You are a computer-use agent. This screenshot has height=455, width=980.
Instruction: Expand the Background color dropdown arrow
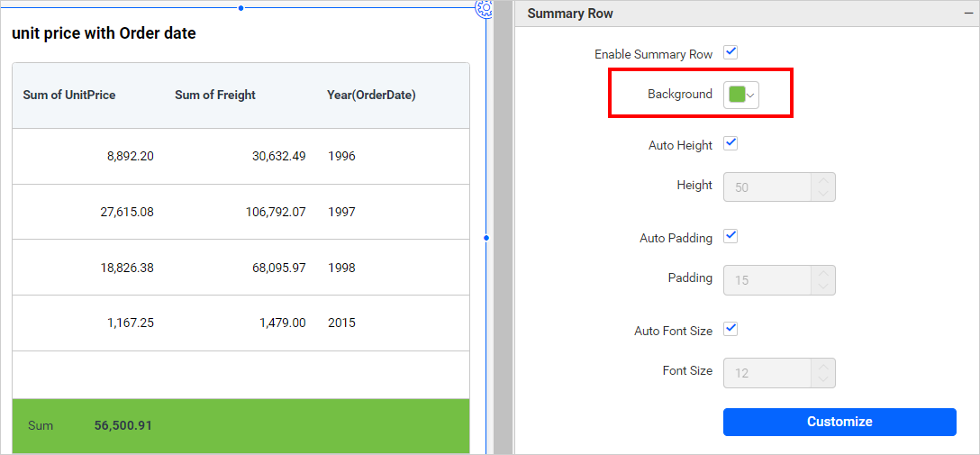pos(751,95)
